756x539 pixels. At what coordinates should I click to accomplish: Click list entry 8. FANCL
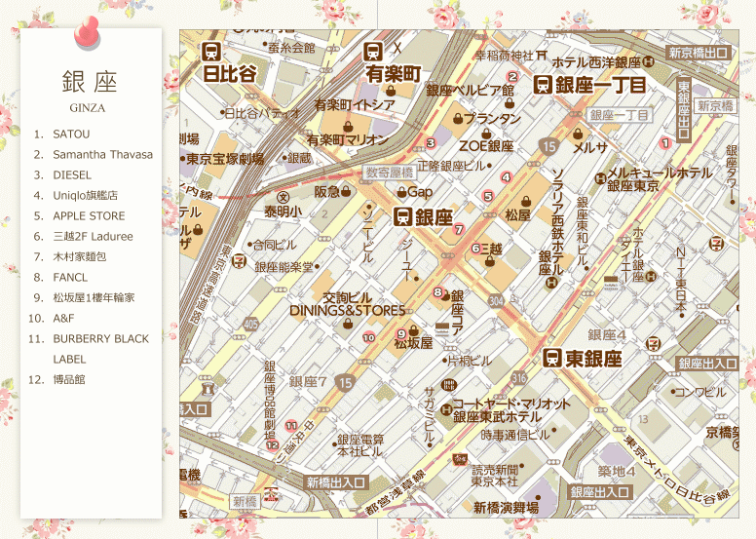[x=61, y=278]
